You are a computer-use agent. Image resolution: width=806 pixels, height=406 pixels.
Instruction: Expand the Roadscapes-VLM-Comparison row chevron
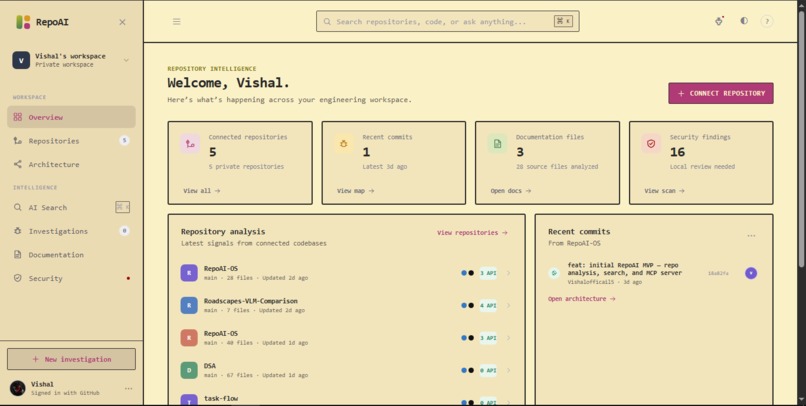click(x=509, y=305)
